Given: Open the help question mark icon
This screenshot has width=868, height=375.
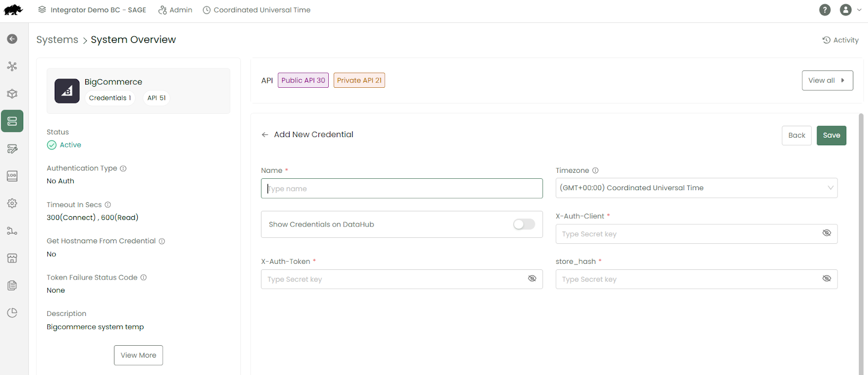Looking at the screenshot, I should click(x=825, y=10).
